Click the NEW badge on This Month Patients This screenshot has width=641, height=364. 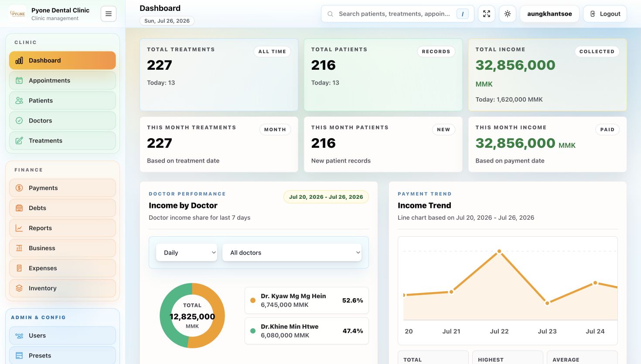[x=443, y=129]
